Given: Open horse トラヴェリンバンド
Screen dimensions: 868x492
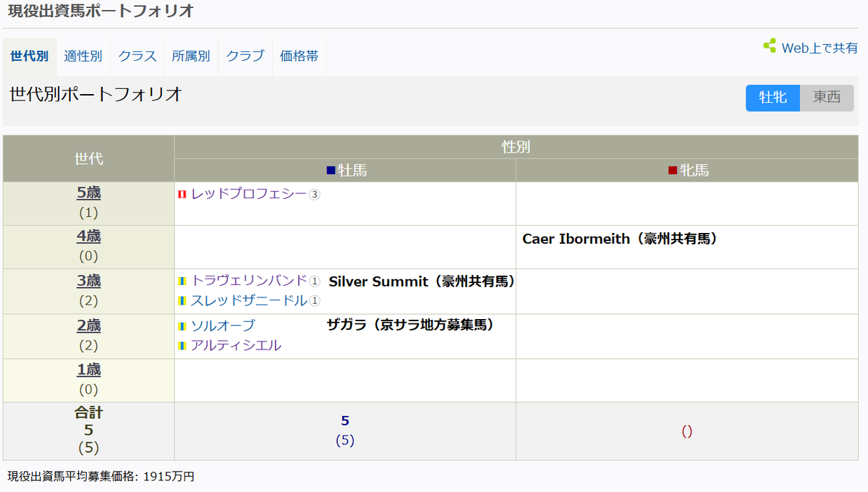Looking at the screenshot, I should click(249, 281).
